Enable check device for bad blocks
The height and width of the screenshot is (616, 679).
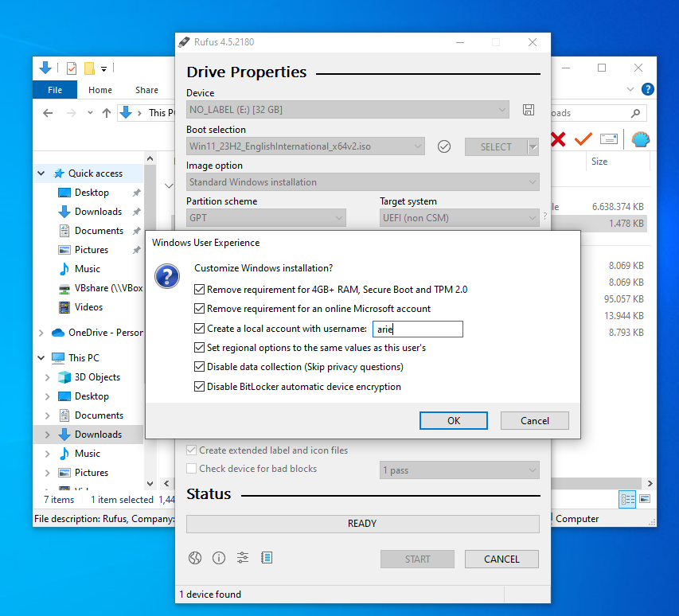pos(191,469)
